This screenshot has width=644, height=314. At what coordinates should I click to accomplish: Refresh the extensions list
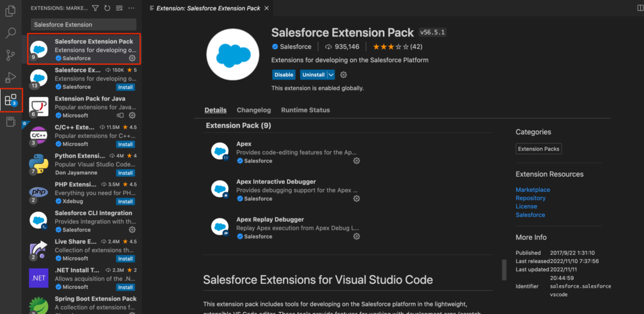[107, 8]
